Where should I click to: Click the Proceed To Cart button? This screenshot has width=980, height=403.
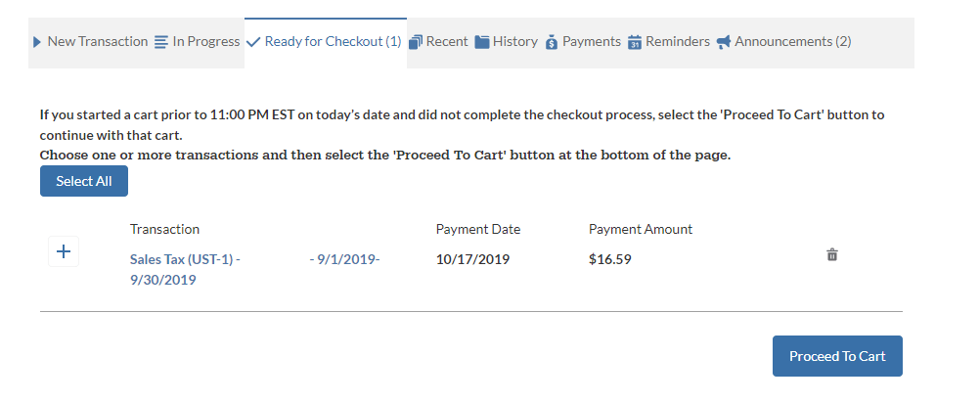(x=837, y=356)
